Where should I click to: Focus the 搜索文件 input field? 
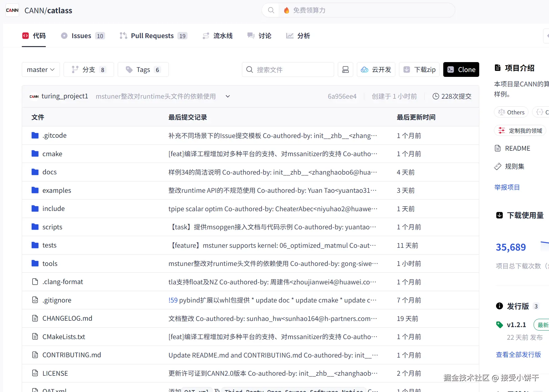click(x=288, y=69)
